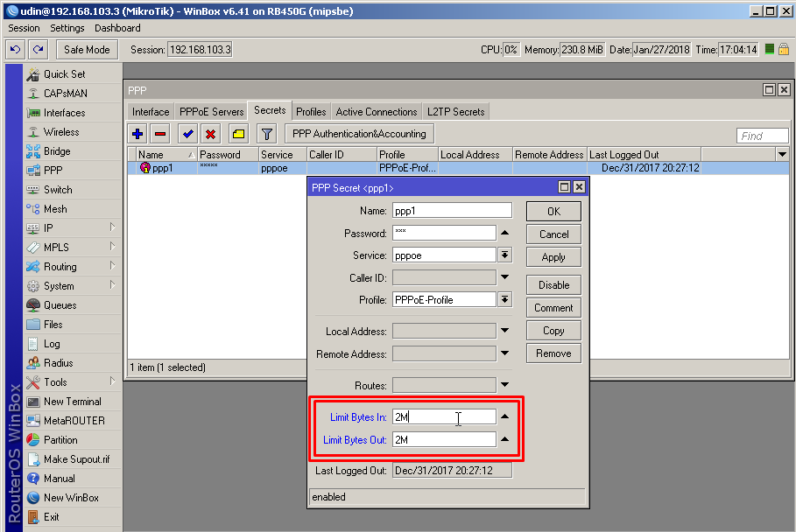Open PPP from the sidebar

point(53,171)
